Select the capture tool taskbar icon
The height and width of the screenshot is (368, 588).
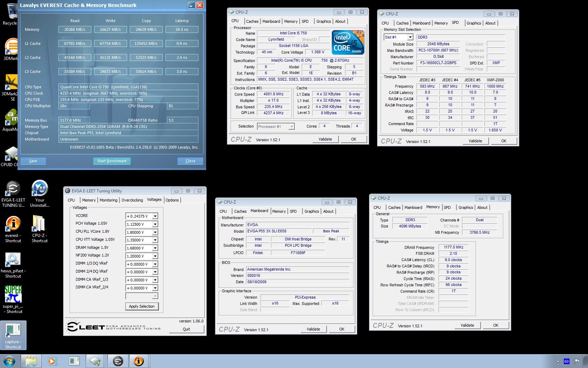point(74,361)
